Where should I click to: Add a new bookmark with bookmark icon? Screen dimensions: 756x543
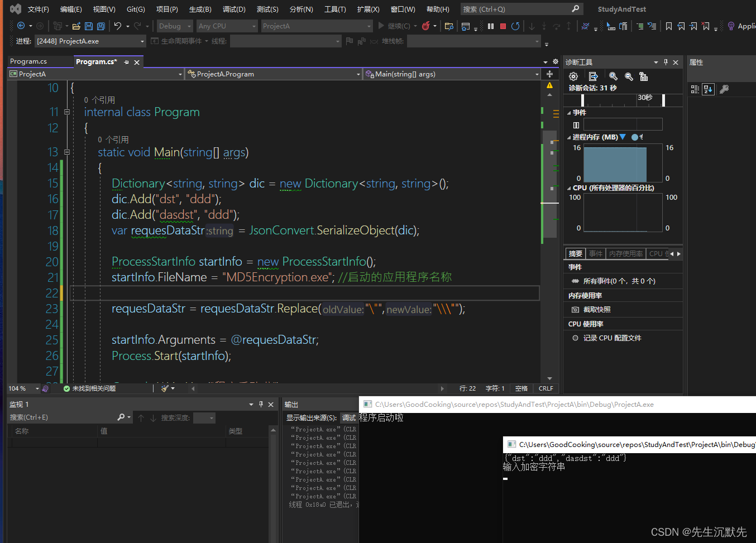coord(668,26)
